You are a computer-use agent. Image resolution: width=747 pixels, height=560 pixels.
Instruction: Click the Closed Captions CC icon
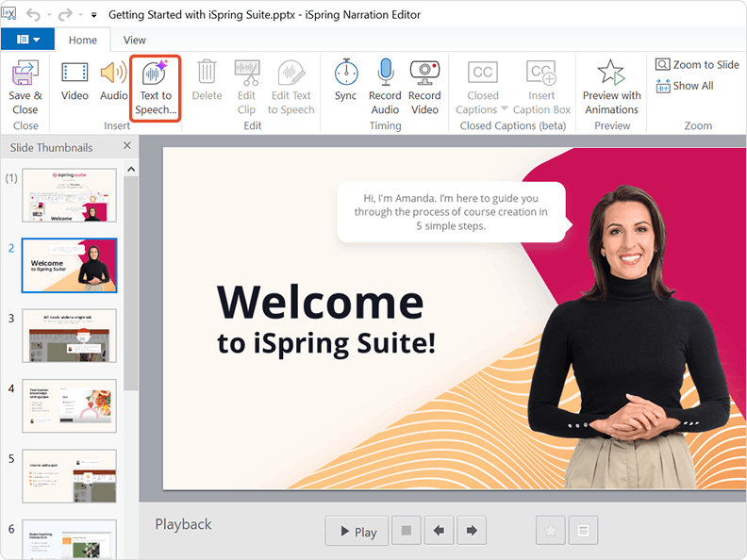pos(483,73)
